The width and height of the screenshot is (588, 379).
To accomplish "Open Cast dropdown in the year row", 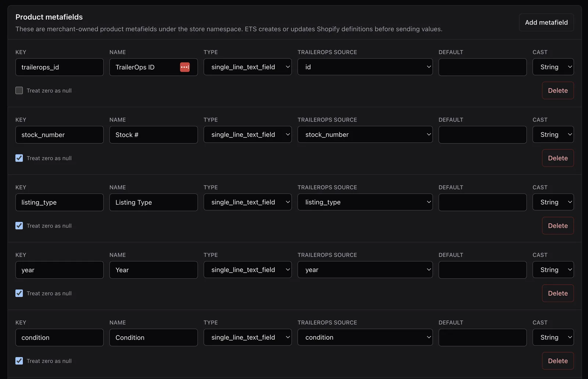I will click(553, 270).
